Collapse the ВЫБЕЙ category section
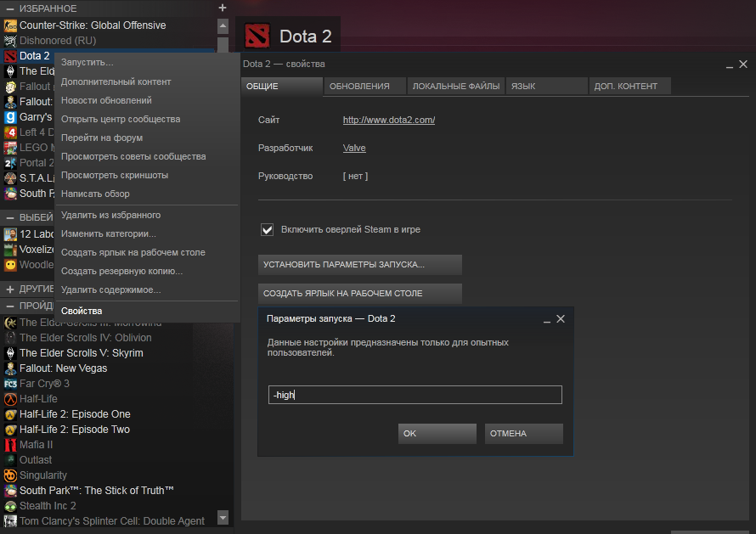756x534 pixels. (x=9, y=217)
